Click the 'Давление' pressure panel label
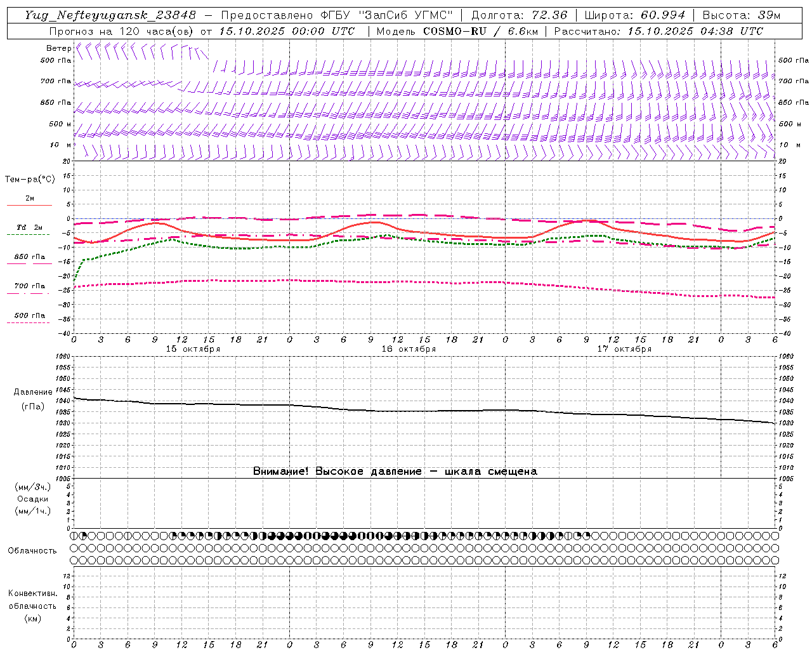 click(33, 392)
